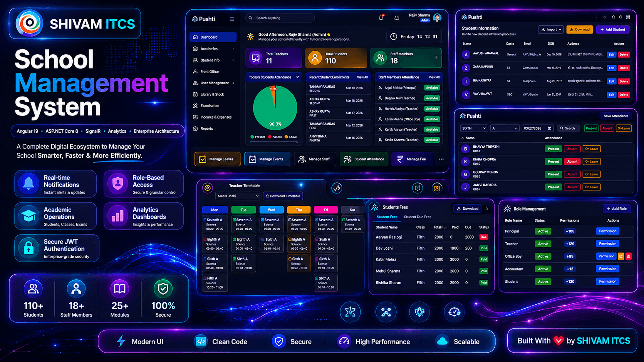The height and width of the screenshot is (362, 644).
Task: Click the code icon above timetable
Action: [x=337, y=188]
